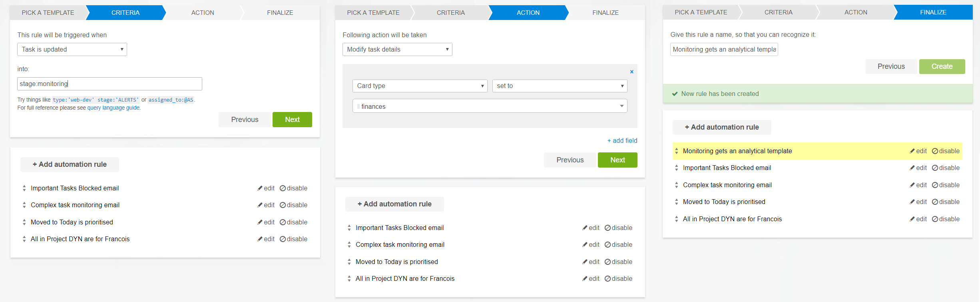Expand the 'Modify task details' action dropdown
This screenshot has width=980, height=302.
397,50
